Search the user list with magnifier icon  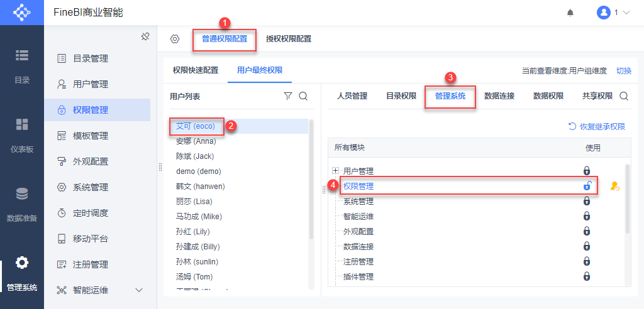point(303,96)
